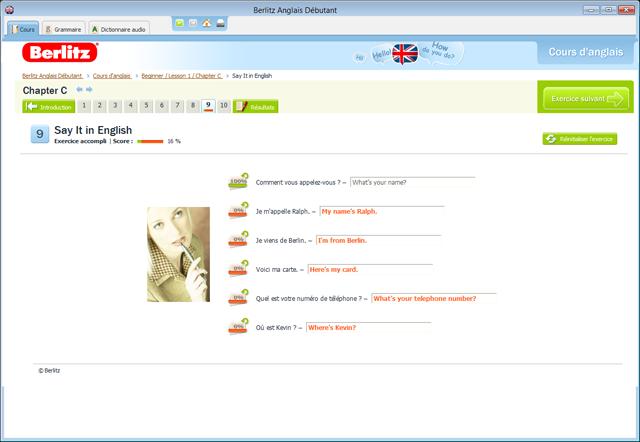The height and width of the screenshot is (442, 640).
Task: Select exercise 9 tab
Action: 208,106
